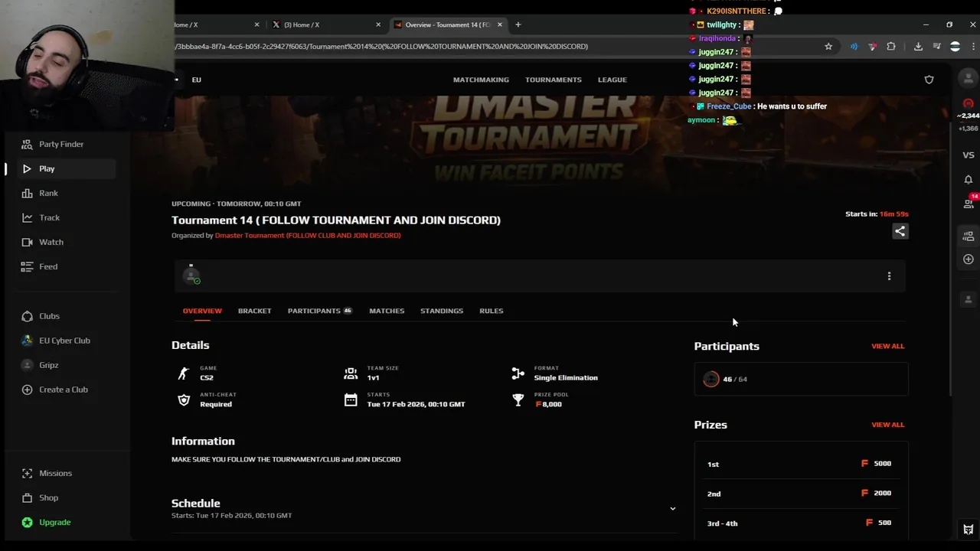Open the Dmaster Tournament organizer link

pos(308,235)
